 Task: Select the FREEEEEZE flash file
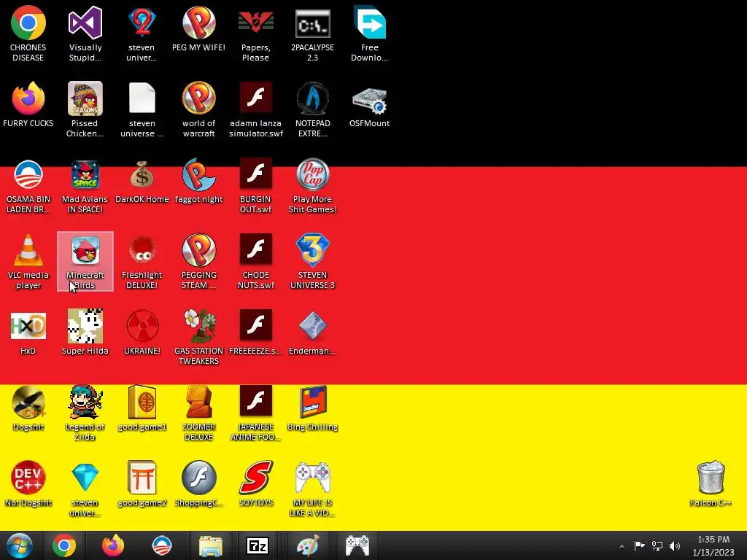click(256, 324)
